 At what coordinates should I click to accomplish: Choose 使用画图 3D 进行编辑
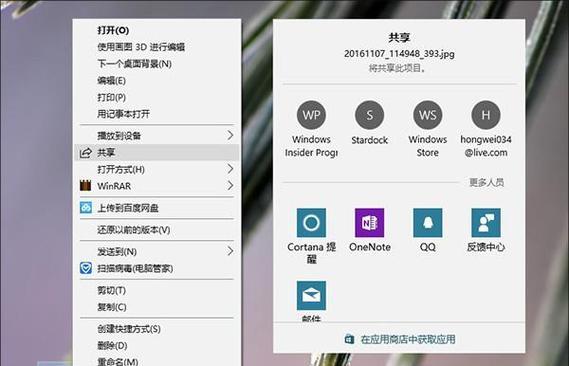[x=141, y=47]
